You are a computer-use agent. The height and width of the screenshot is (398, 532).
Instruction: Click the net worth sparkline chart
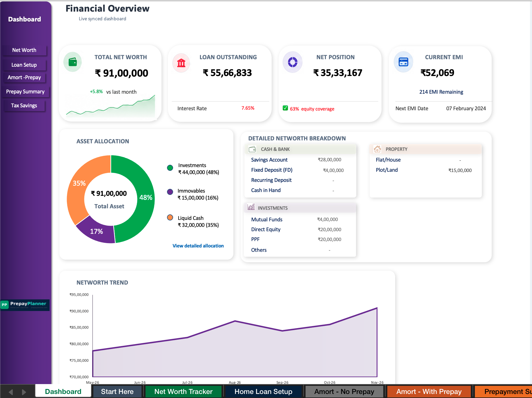click(x=110, y=106)
